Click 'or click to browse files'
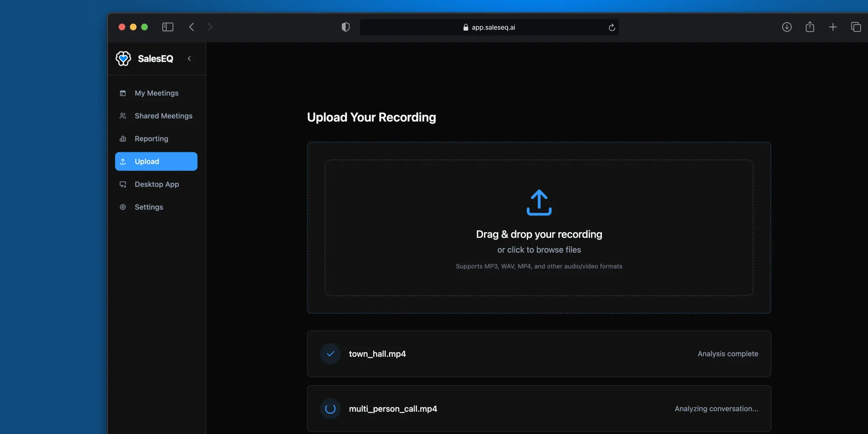 click(539, 250)
